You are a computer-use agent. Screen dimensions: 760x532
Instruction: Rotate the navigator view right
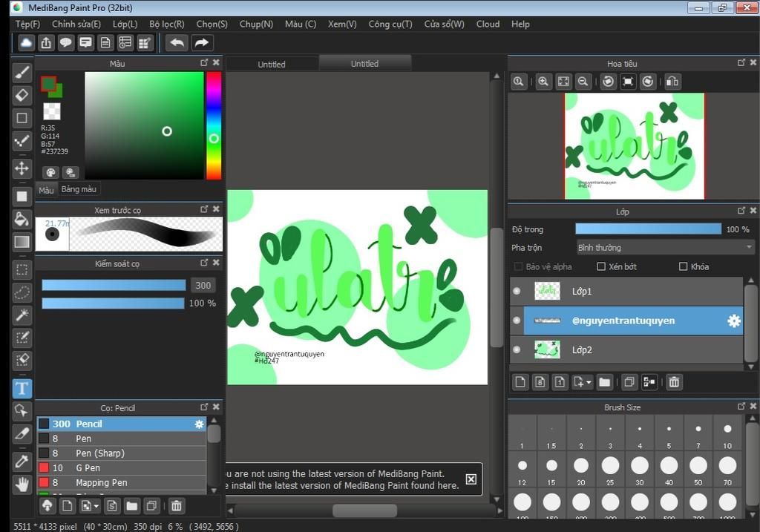click(x=648, y=82)
